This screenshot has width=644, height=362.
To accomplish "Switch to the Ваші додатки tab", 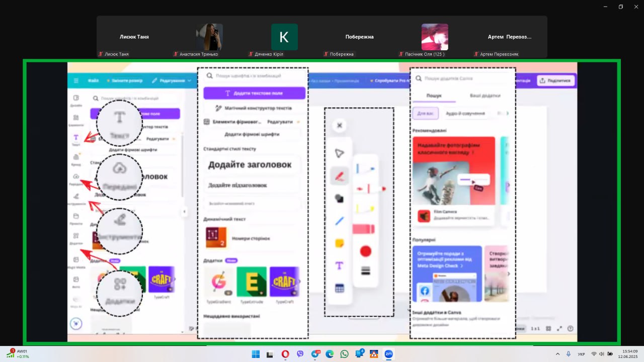I will point(485,96).
